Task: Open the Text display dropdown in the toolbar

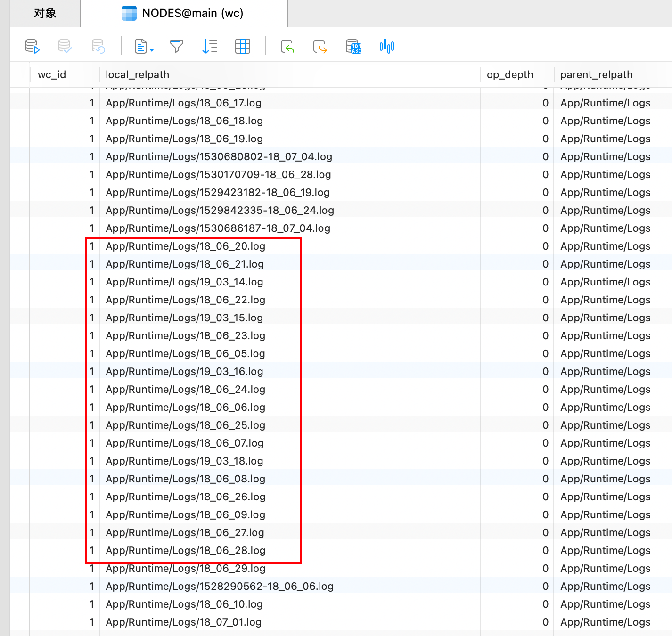Action: (144, 46)
